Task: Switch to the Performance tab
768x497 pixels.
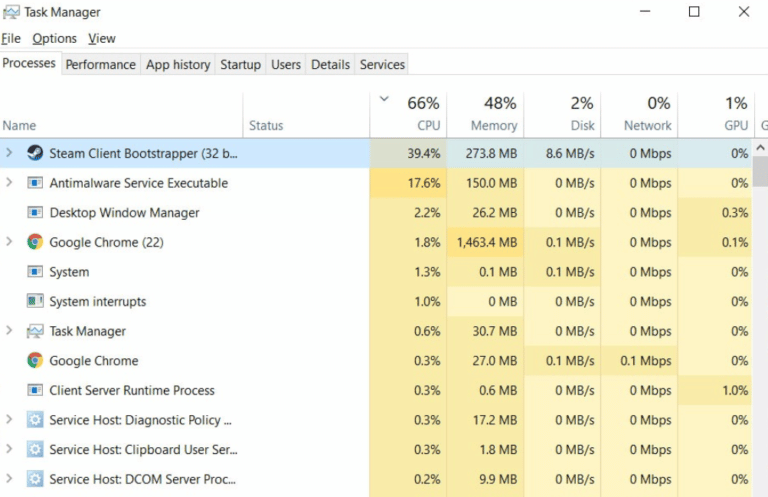Action: point(100,65)
